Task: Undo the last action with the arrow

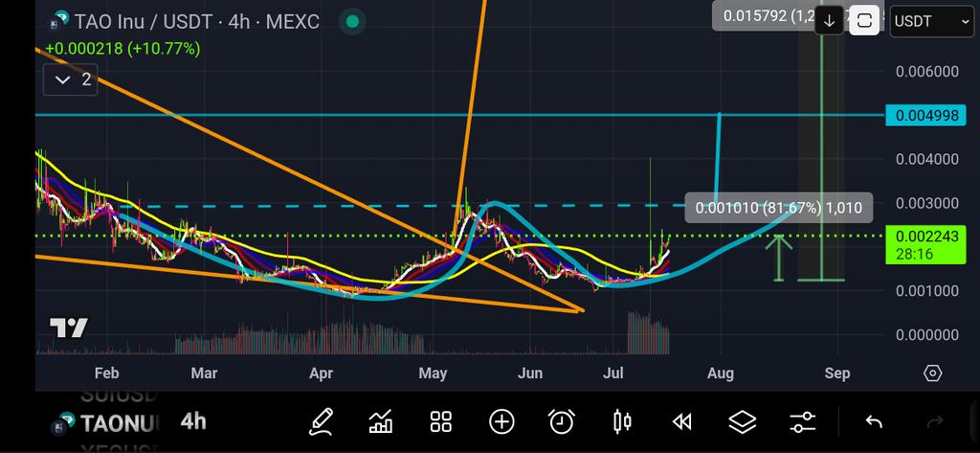Action: point(874,422)
